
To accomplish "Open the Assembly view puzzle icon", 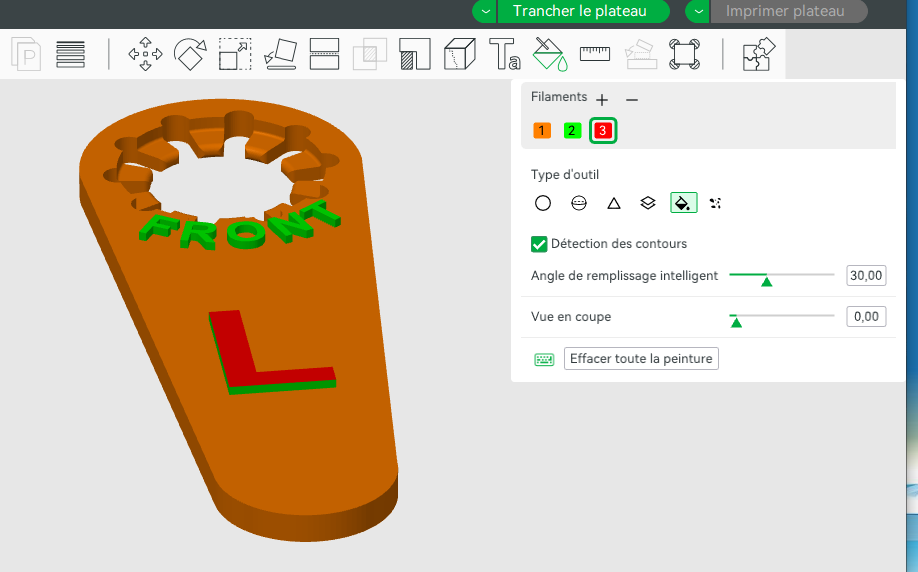I will (x=759, y=54).
